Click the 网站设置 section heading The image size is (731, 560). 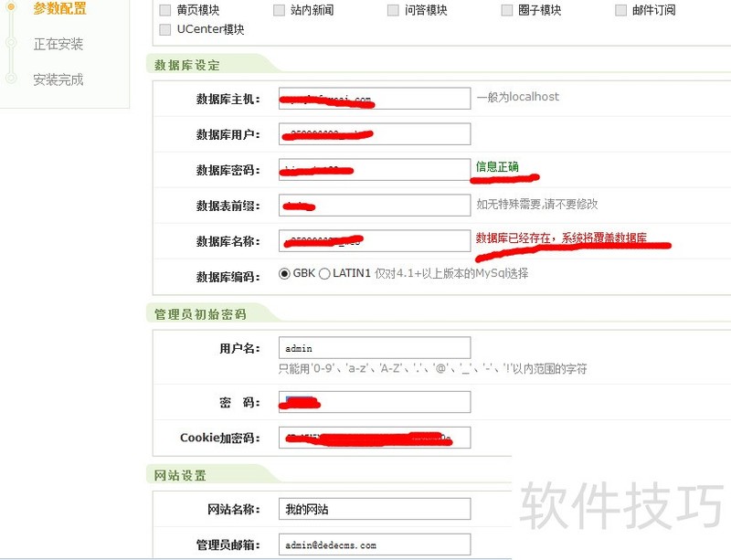(180, 476)
